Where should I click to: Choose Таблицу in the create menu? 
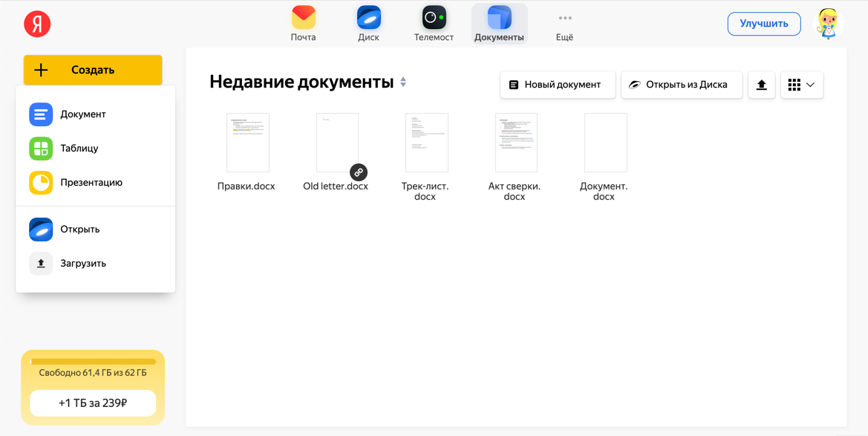[x=79, y=149]
